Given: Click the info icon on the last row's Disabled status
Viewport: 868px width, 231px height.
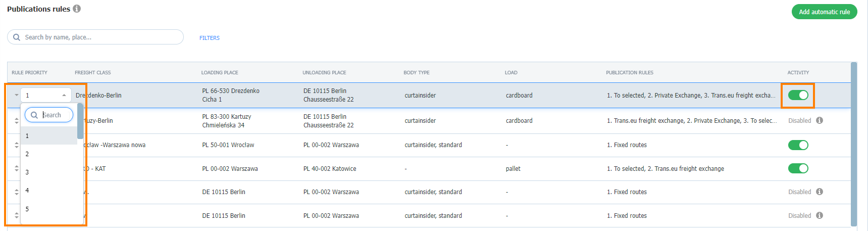Looking at the screenshot, I should pyautogui.click(x=820, y=215).
